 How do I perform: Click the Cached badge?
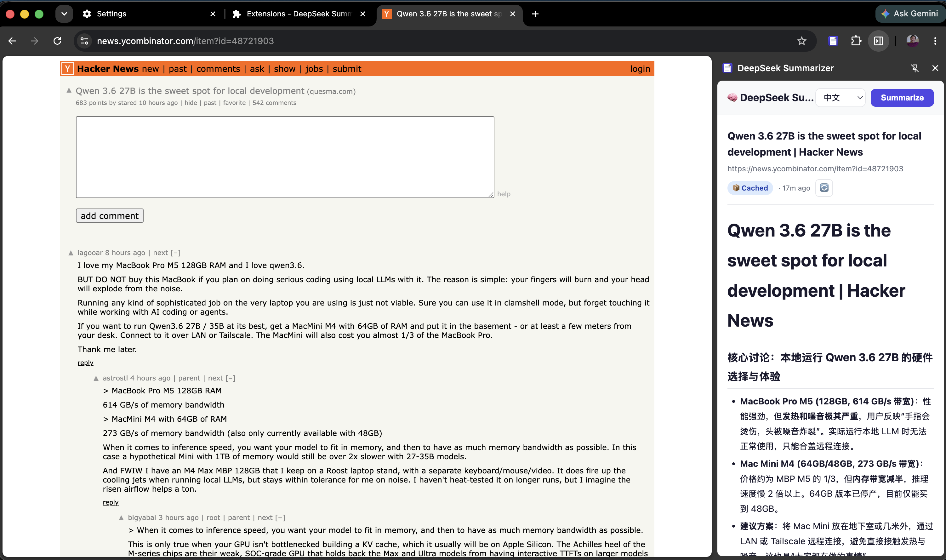750,188
